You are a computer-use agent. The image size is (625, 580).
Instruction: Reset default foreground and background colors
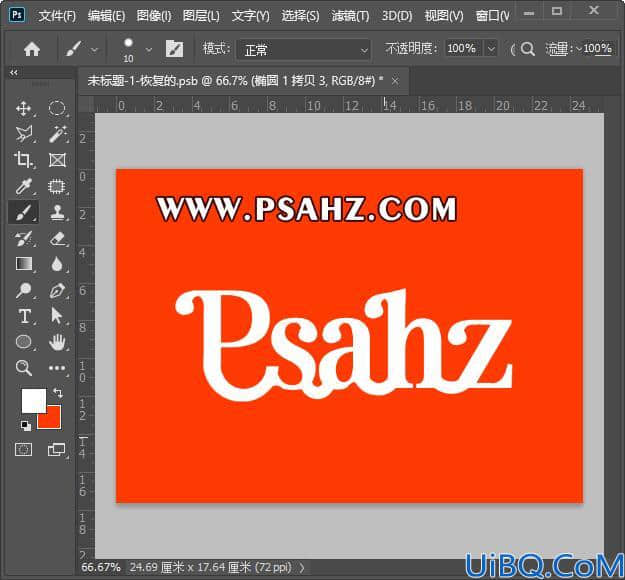26,425
